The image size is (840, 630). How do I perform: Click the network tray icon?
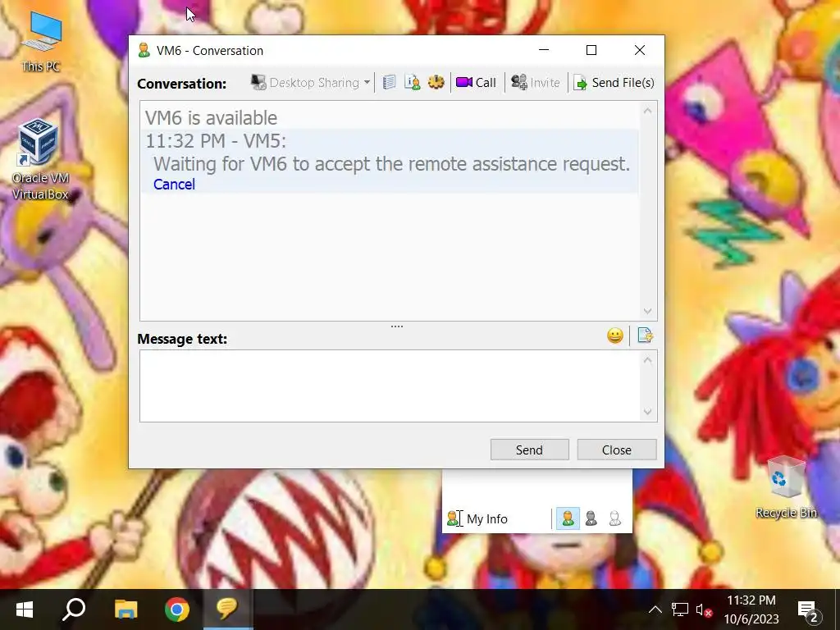point(680,609)
